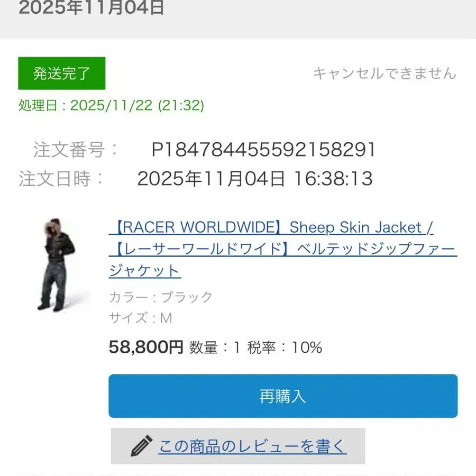
Task: Click the 数量：1 quantity text
Action: pyautogui.click(x=215, y=347)
